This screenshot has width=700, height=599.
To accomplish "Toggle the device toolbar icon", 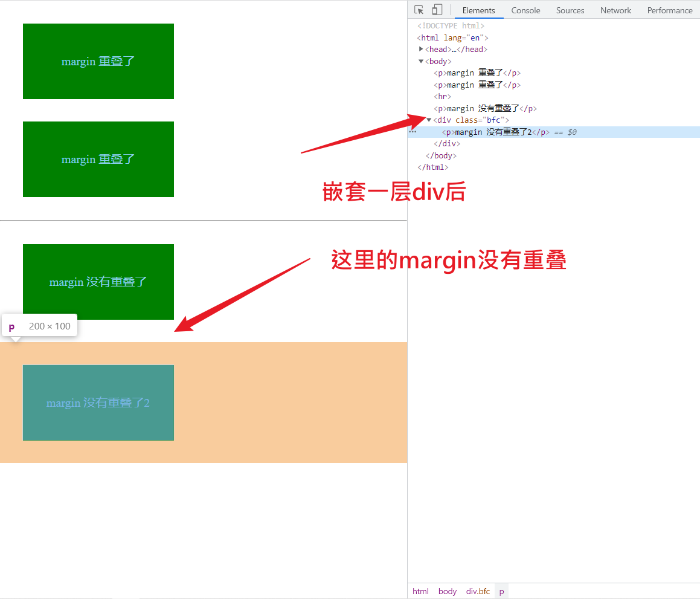I will pyautogui.click(x=437, y=10).
